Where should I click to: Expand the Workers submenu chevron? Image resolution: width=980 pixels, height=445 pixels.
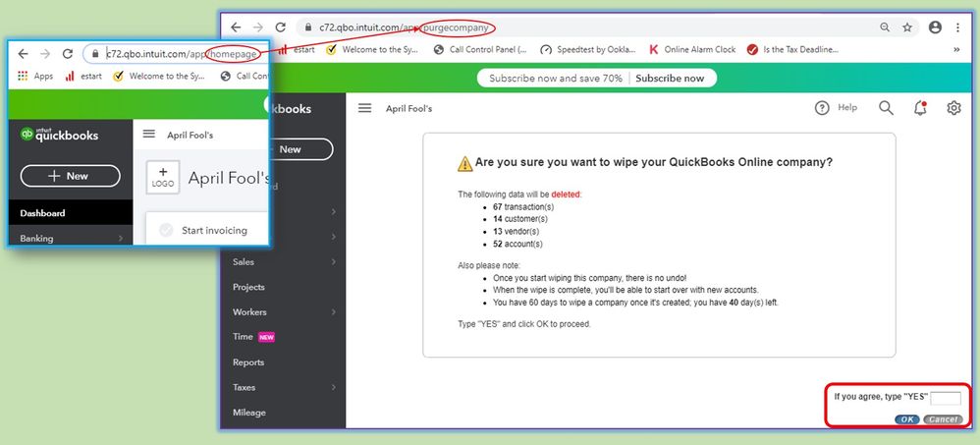pos(334,311)
